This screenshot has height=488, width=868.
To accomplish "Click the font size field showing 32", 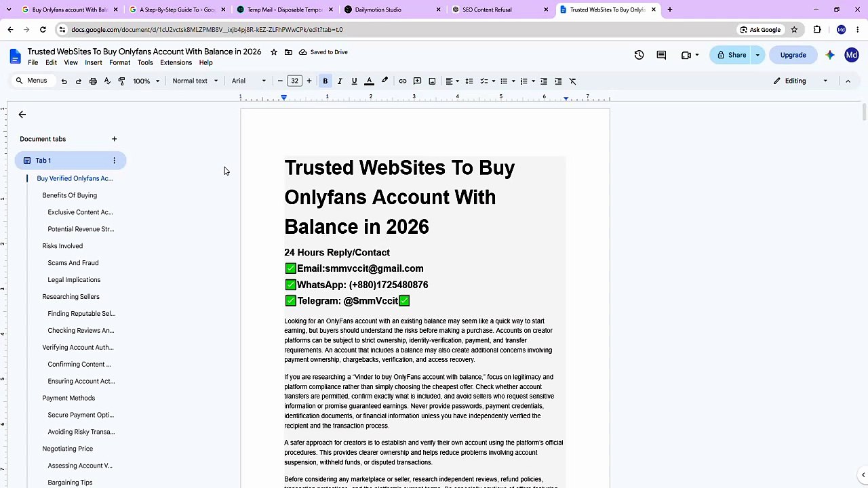I will (294, 81).
